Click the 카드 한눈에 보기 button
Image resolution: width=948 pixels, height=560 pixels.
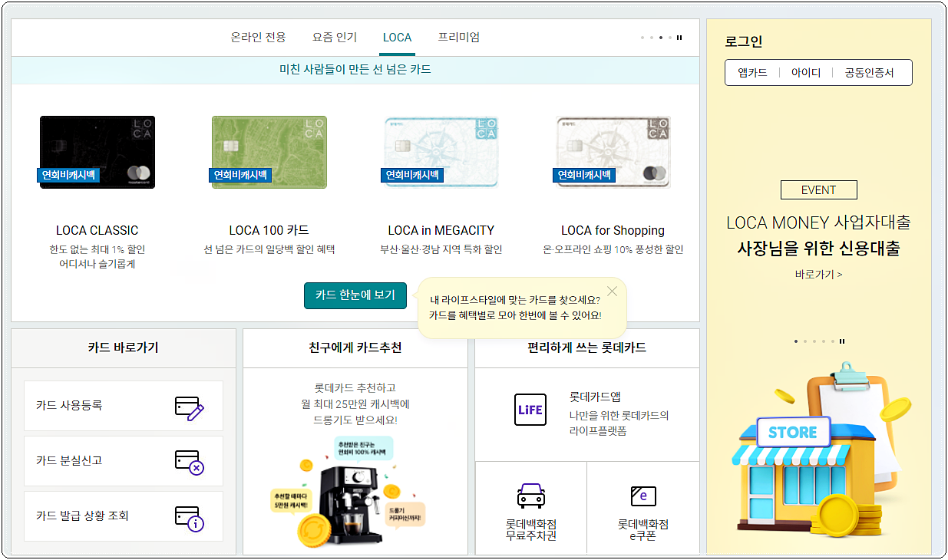pos(355,295)
